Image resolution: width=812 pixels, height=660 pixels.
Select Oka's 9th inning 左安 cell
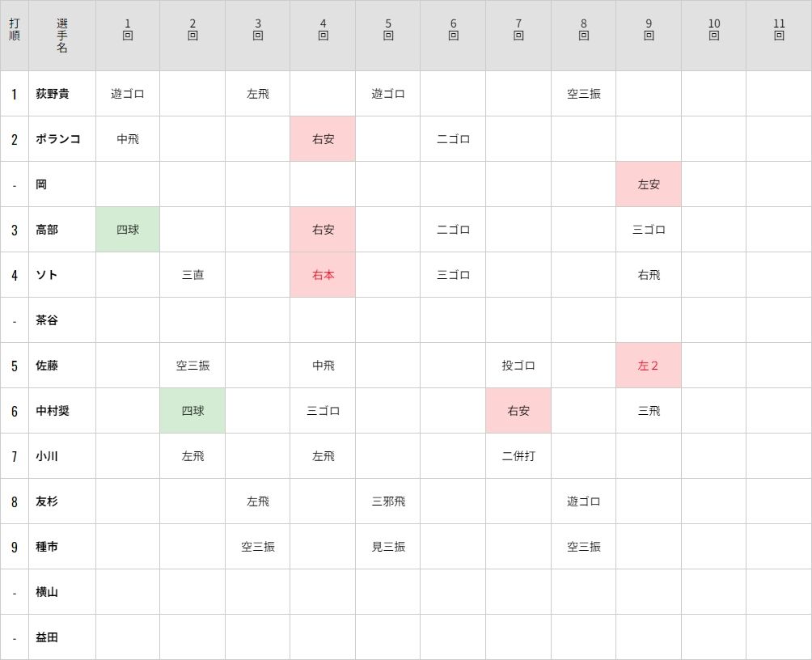point(649,184)
